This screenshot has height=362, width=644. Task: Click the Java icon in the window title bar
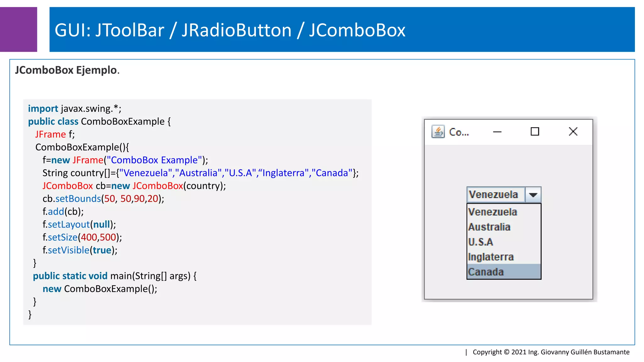pyautogui.click(x=438, y=132)
